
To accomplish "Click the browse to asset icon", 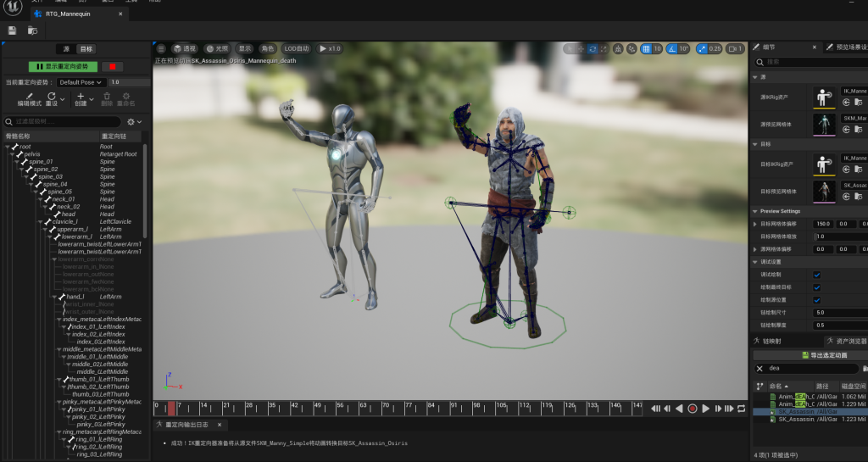I will point(33,31).
